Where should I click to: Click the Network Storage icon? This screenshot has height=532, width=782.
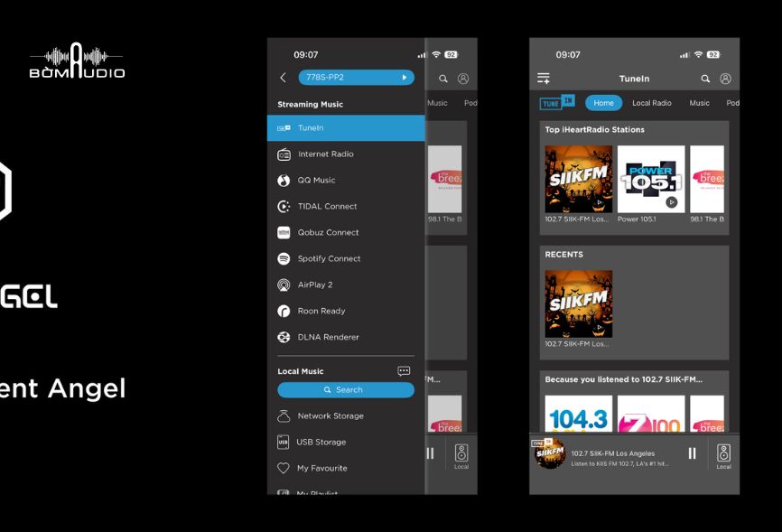click(284, 415)
